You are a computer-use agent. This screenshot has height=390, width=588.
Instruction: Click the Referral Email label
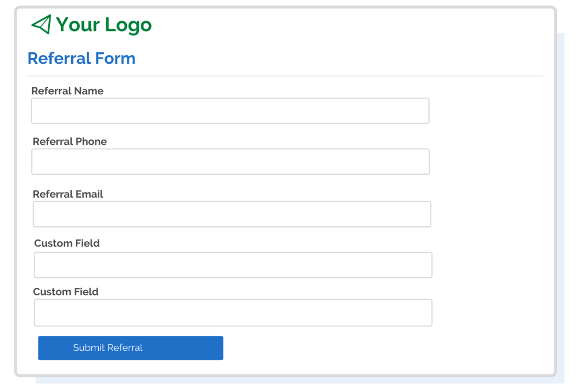(67, 194)
